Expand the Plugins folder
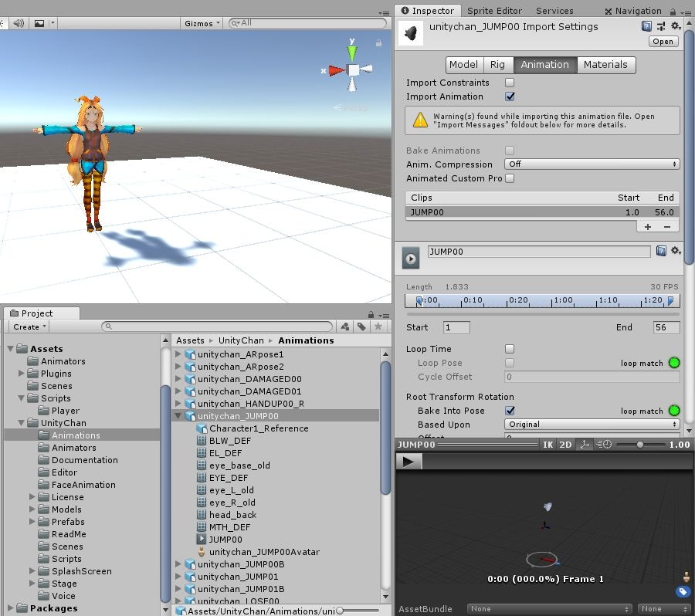This screenshot has height=616, width=695. pyautogui.click(x=22, y=373)
